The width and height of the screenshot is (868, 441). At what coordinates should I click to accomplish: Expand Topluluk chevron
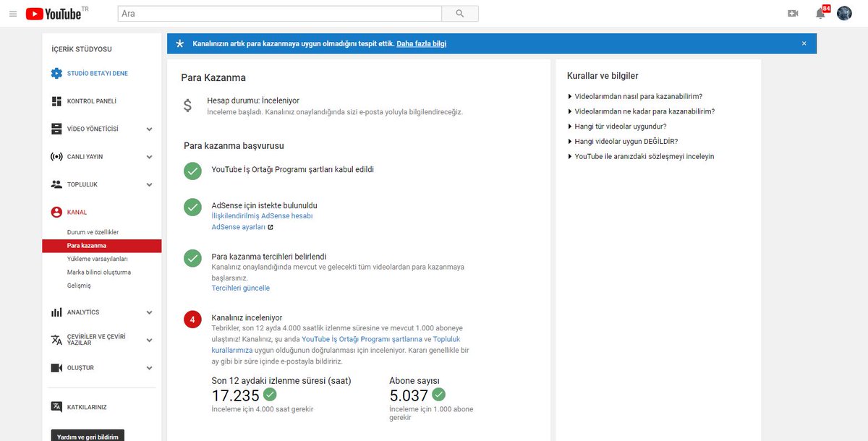point(149,184)
